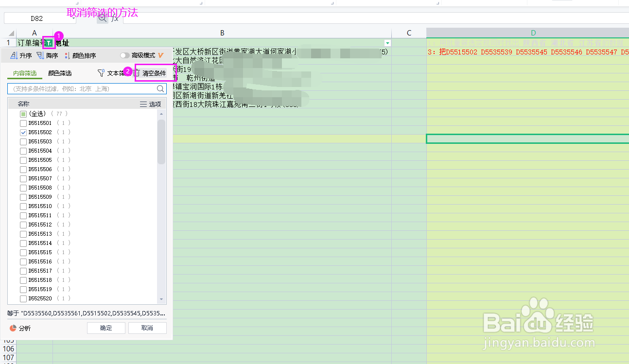The image size is (629, 364).
Task: Check the D5515504 checkbox
Action: 23,151
